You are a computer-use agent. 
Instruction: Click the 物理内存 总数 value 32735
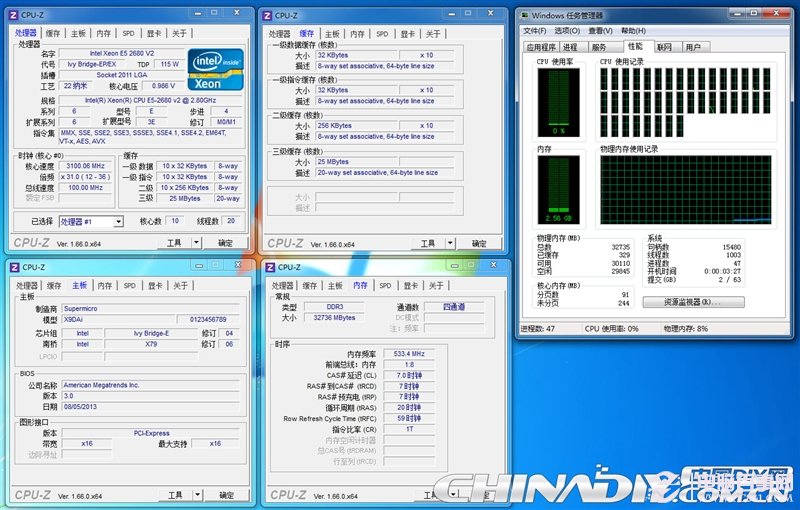click(621, 247)
